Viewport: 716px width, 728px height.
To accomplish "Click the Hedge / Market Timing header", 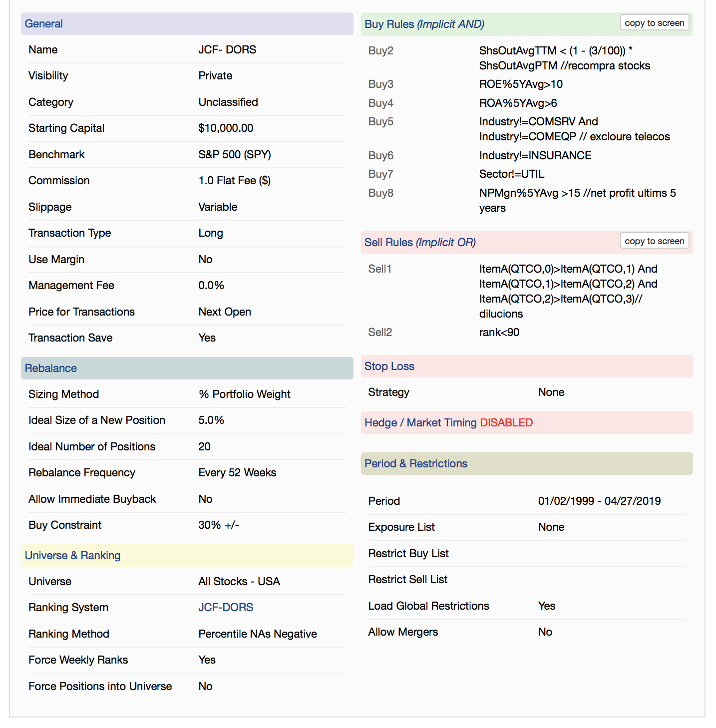I will [420, 422].
